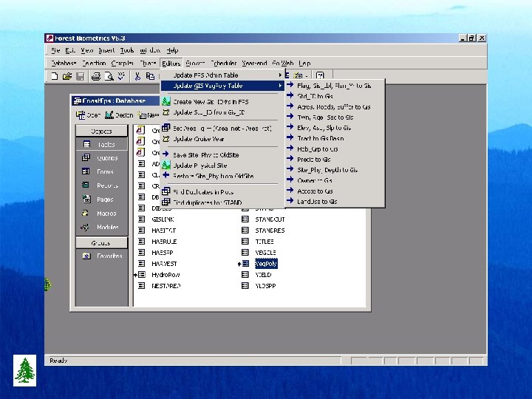
Task: Choose Find Duplicates in Plots
Action: click(x=202, y=191)
